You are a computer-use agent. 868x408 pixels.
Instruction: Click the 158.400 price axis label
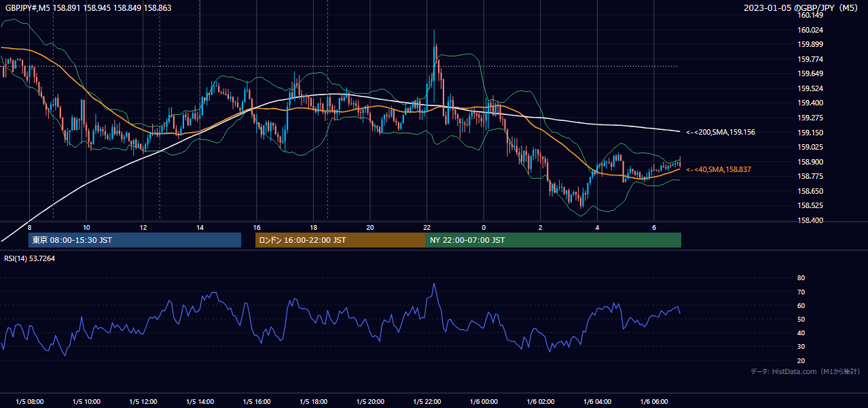click(x=810, y=220)
